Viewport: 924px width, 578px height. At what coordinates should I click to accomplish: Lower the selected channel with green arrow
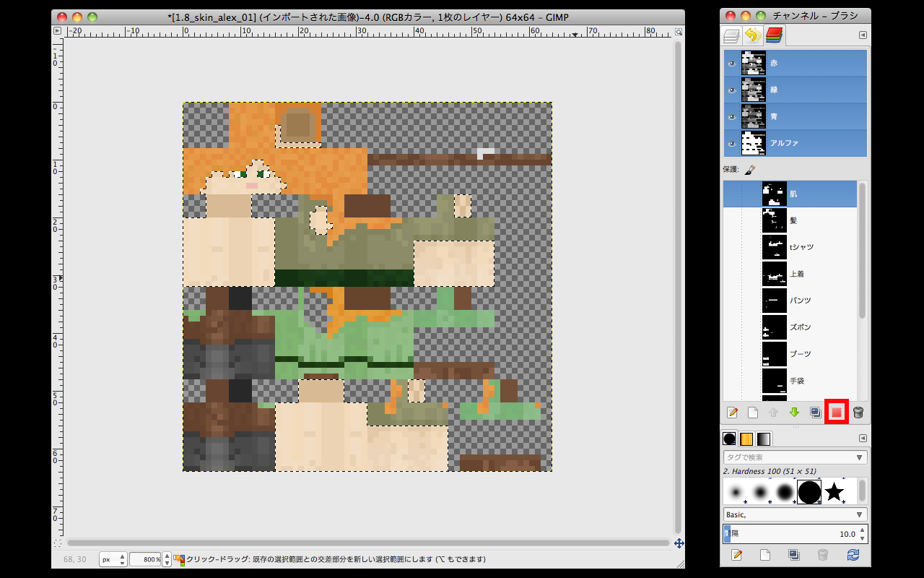click(795, 413)
